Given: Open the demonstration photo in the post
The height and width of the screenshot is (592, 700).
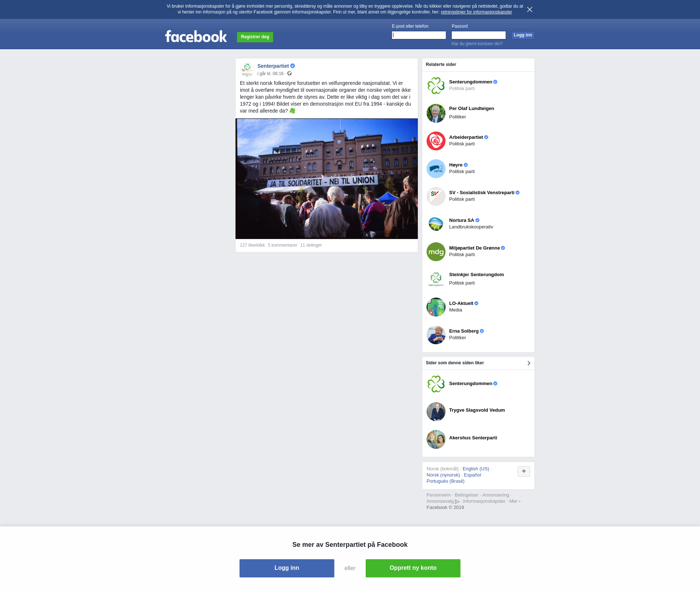Looking at the screenshot, I should [x=327, y=179].
